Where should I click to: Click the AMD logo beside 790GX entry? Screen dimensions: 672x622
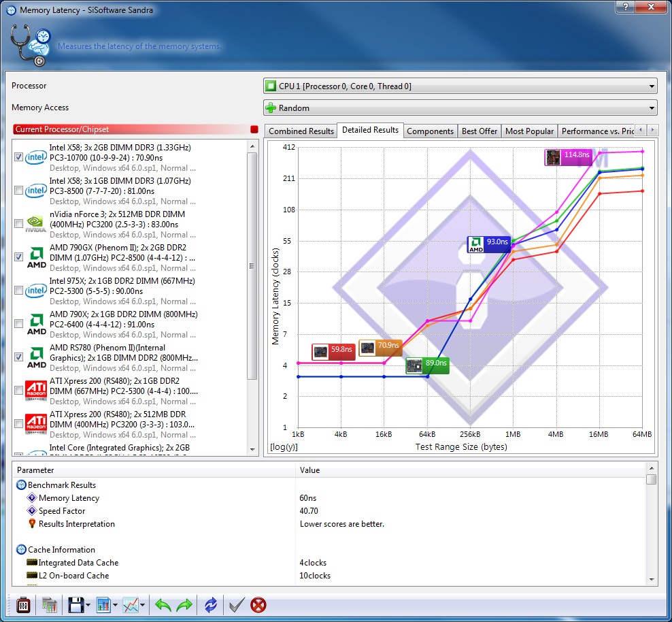pos(37,257)
